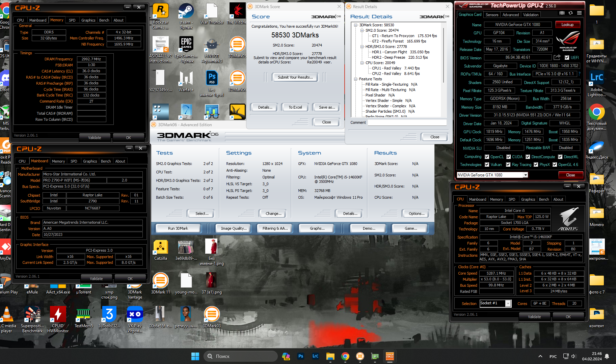Open the VK Play desktop icon
The height and width of the screenshot is (364, 616).
click(135, 319)
